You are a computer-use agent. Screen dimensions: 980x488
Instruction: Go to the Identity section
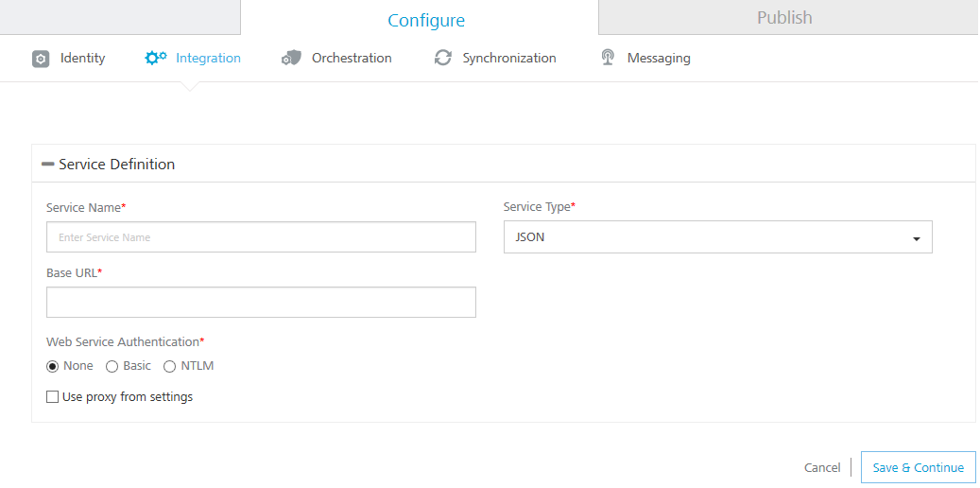coord(82,59)
